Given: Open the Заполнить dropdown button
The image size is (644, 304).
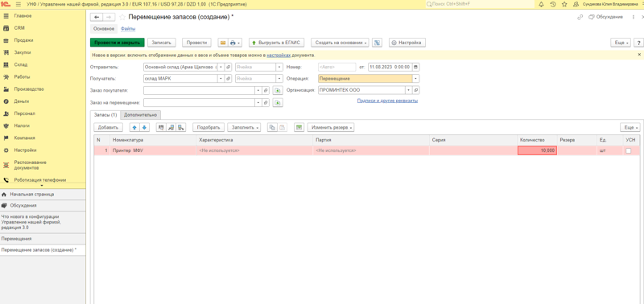Looking at the screenshot, I should pyautogui.click(x=244, y=128).
